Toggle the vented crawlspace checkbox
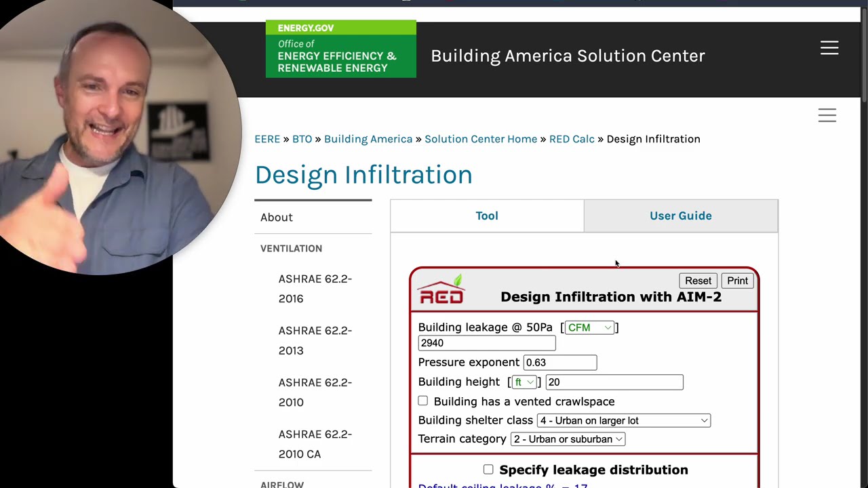 tap(423, 401)
